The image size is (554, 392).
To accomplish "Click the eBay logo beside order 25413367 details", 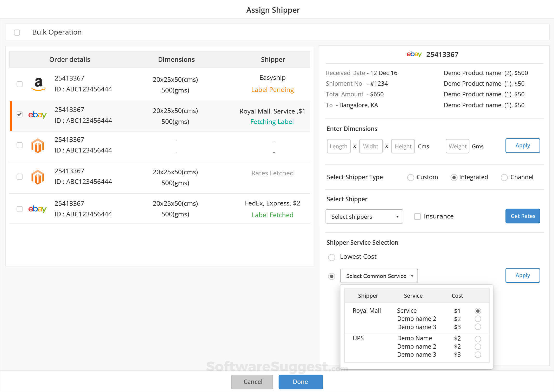I will 414,54.
